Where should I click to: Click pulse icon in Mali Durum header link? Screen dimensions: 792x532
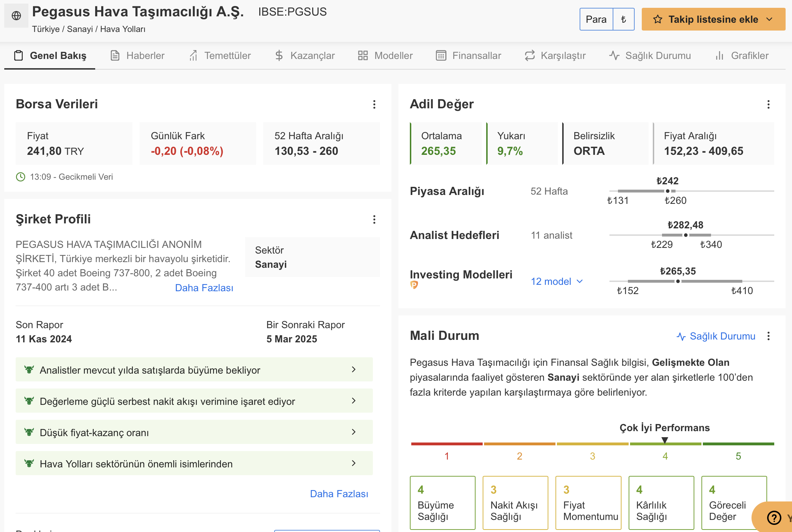pyautogui.click(x=681, y=336)
